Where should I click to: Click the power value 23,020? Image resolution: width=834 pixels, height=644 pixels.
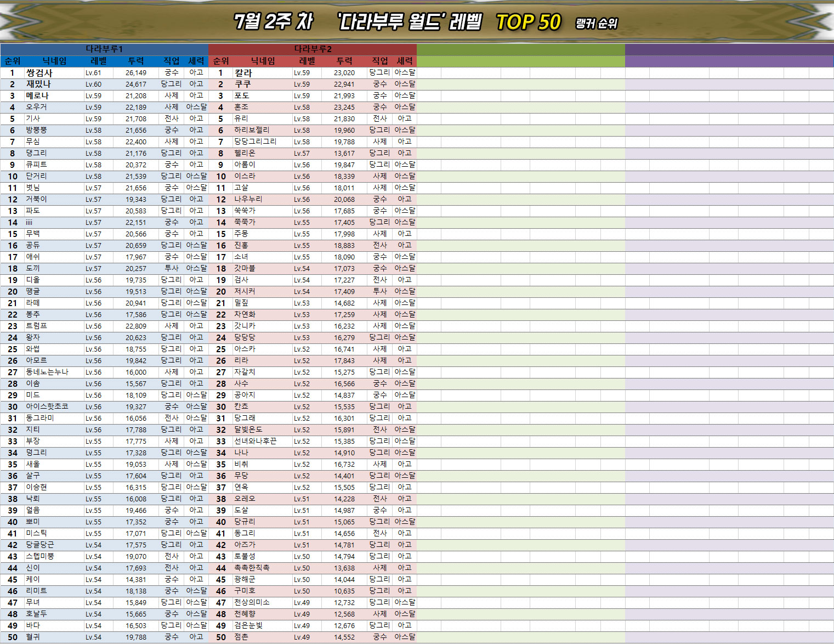pyautogui.click(x=344, y=72)
